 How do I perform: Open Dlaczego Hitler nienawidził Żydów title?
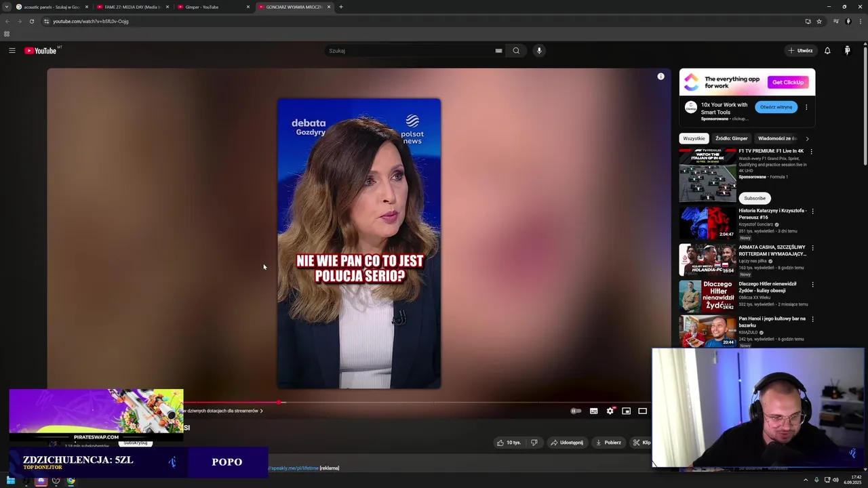[x=768, y=287]
